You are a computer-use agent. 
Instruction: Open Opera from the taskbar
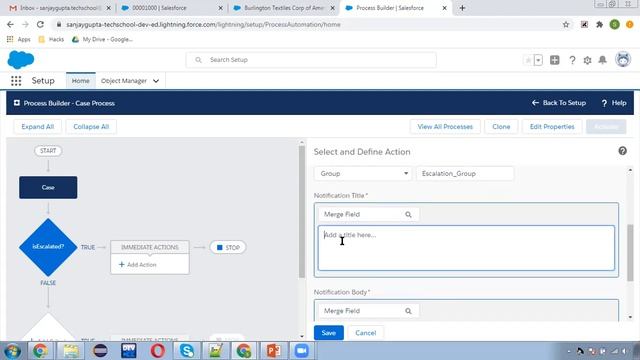158,351
